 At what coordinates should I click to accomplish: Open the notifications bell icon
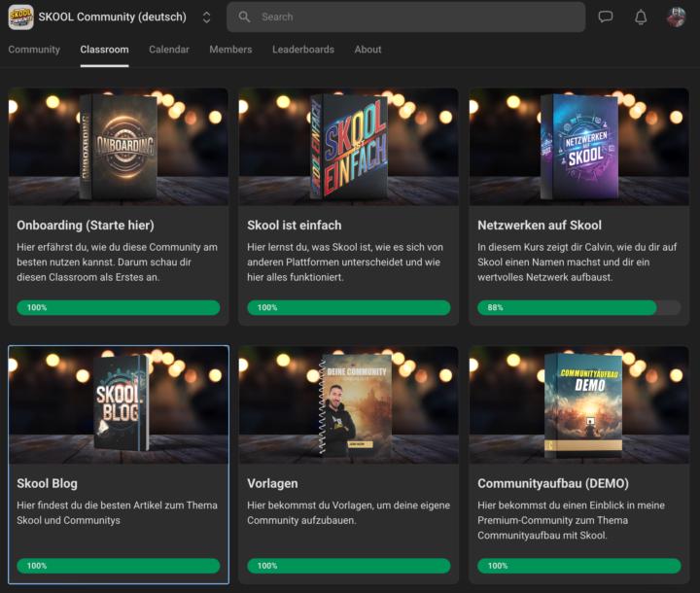click(x=641, y=17)
